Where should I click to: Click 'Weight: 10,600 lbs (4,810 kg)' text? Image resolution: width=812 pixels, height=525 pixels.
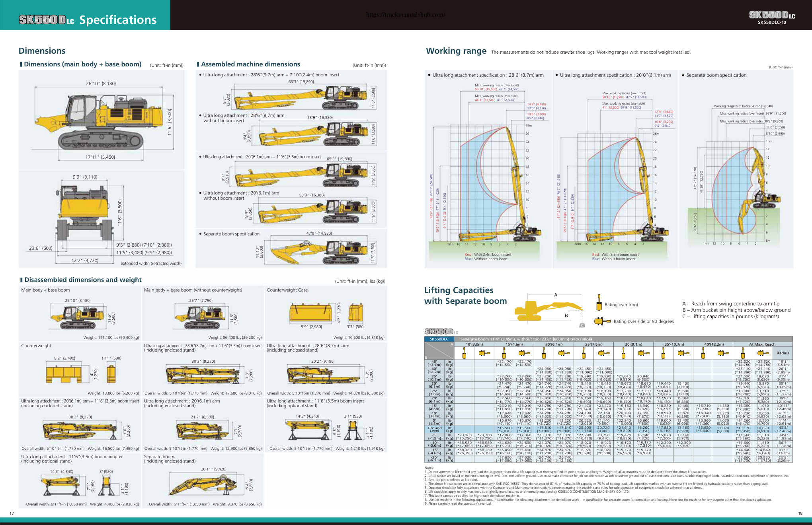359,338
